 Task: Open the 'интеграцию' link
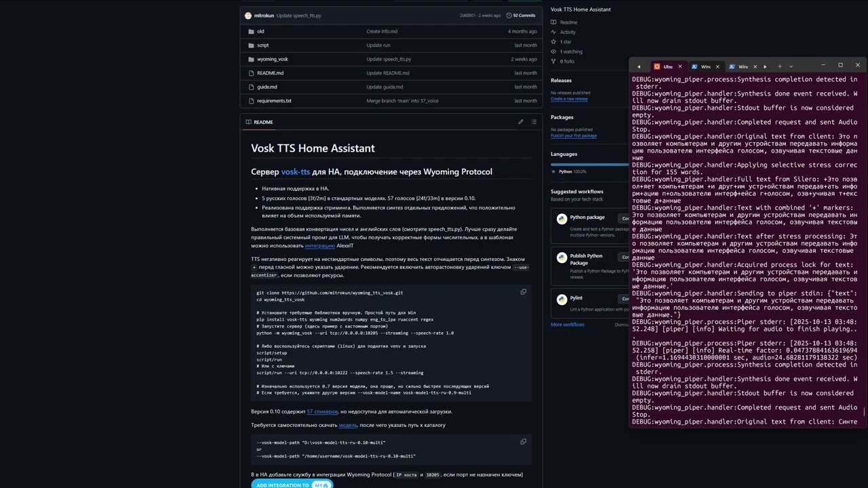[x=320, y=246]
